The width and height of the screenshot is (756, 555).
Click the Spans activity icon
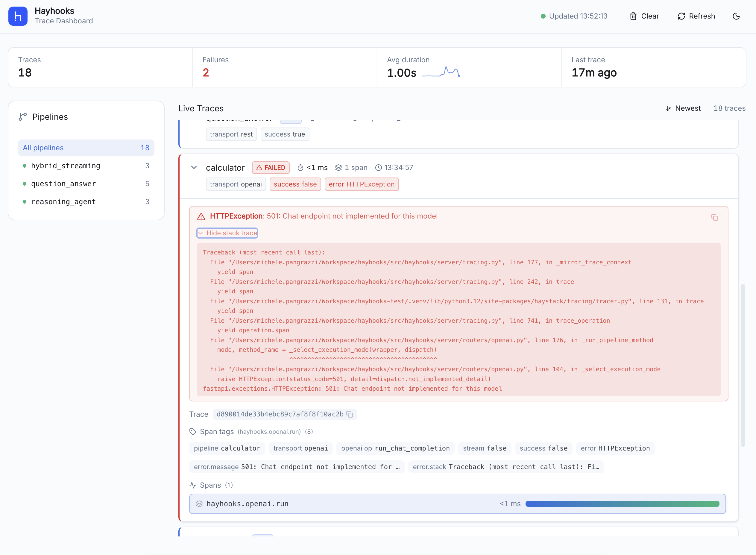click(193, 485)
